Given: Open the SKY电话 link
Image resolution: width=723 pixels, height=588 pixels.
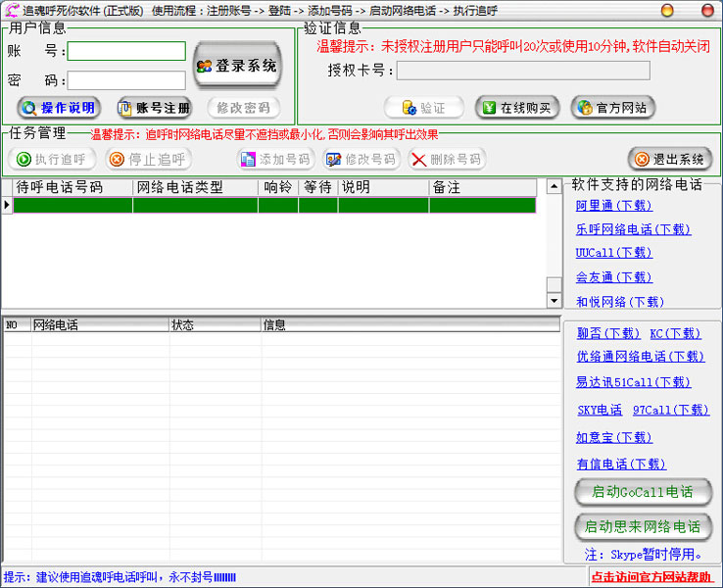Looking at the screenshot, I should pos(600,410).
